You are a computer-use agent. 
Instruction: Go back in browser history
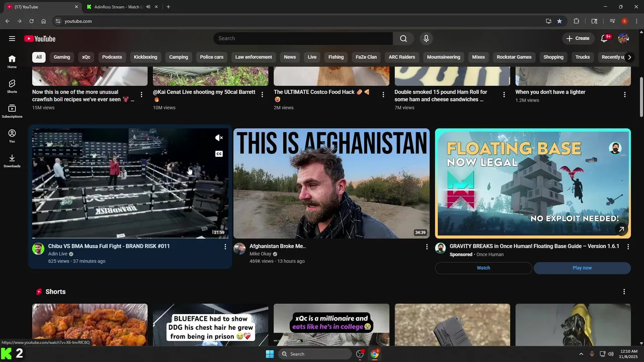tap(7, 21)
